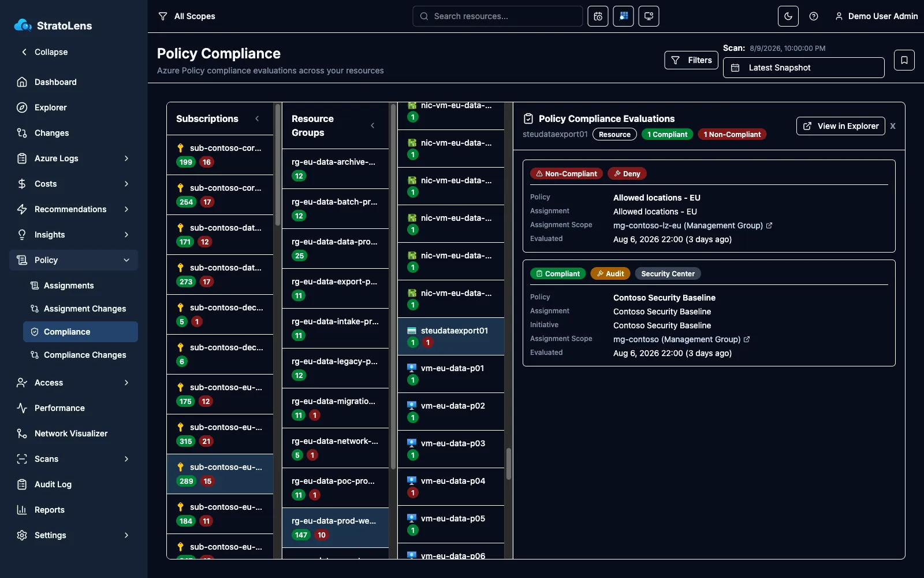The height and width of the screenshot is (578, 924).
Task: Close the Policy Compliance Evaluations panel
Action: tap(893, 126)
